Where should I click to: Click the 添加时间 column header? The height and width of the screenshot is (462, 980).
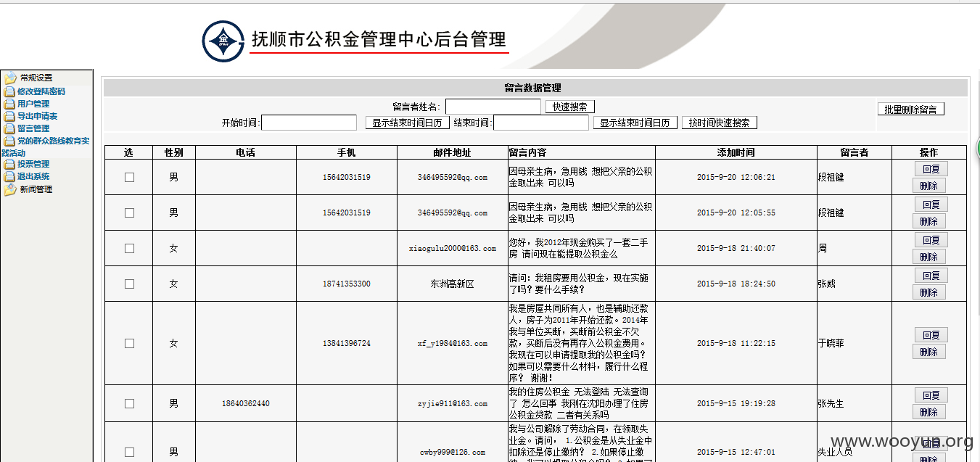[736, 152]
